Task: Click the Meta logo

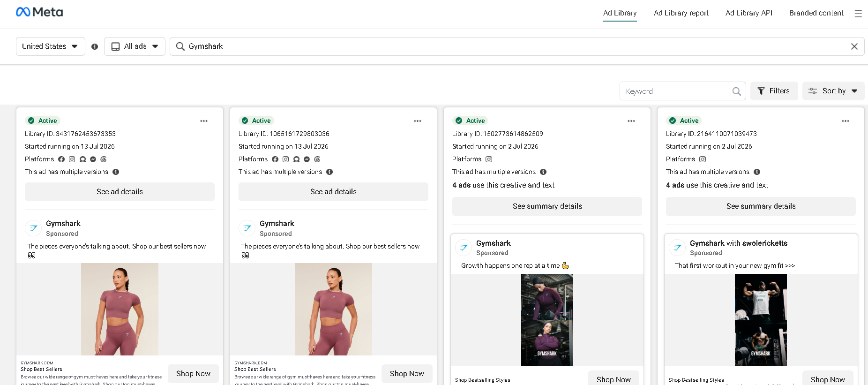Action: tap(39, 12)
